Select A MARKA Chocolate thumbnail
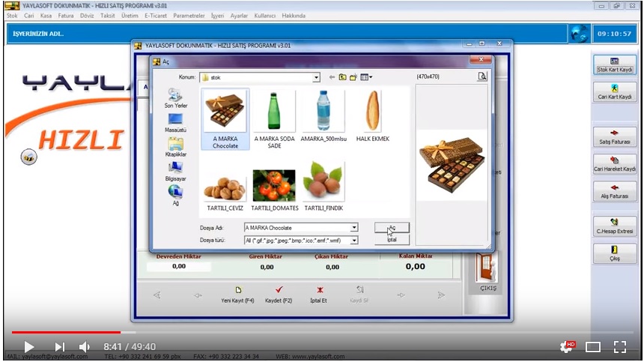This screenshot has width=644, height=362. point(225,119)
